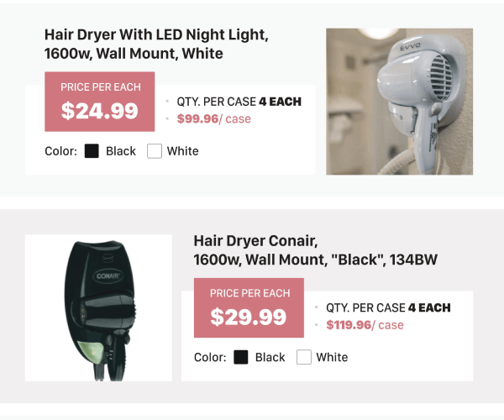
Task: Click the "Black" text label for Conair dryer
Action: point(270,357)
